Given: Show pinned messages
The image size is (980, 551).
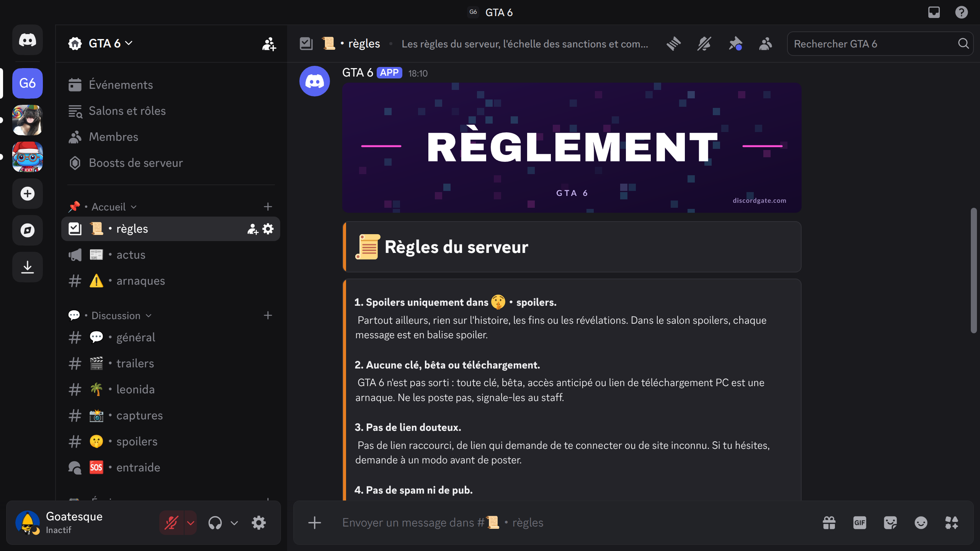Looking at the screenshot, I should coord(735,44).
